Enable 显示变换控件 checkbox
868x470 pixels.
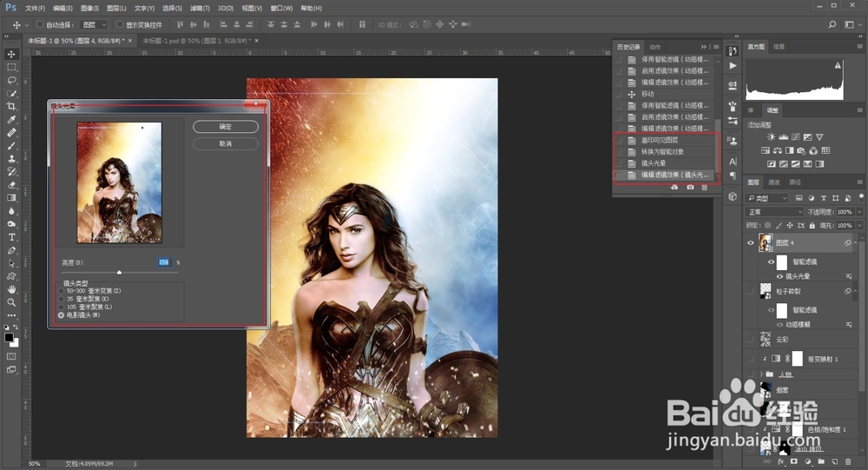click(x=120, y=24)
